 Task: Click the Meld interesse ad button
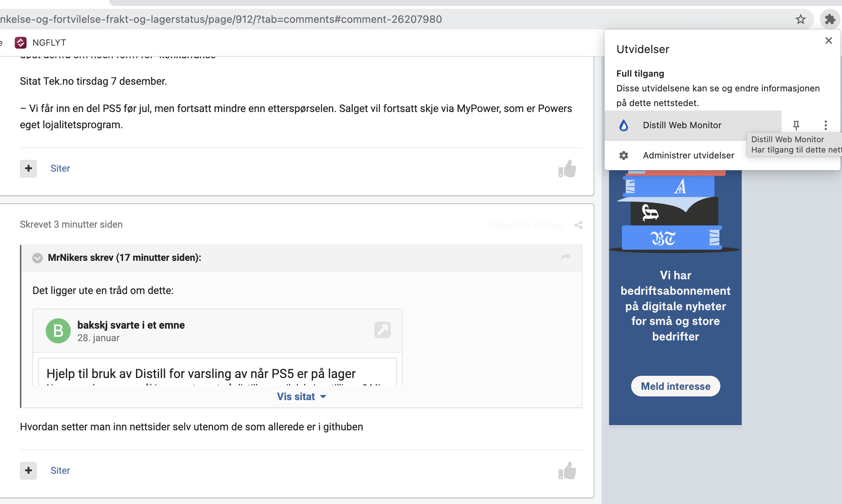(x=675, y=386)
